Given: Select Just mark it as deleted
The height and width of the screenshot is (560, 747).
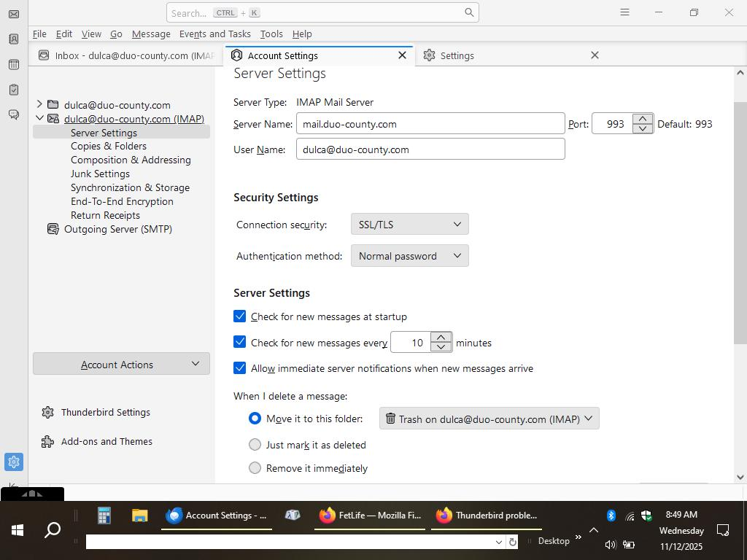Looking at the screenshot, I should coord(255,445).
